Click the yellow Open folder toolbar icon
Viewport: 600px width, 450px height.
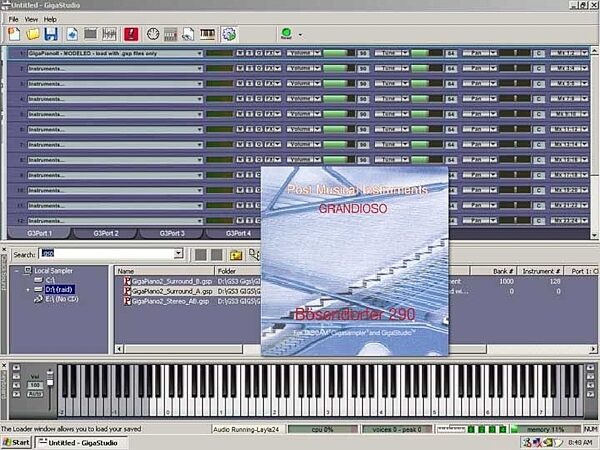pos(33,34)
